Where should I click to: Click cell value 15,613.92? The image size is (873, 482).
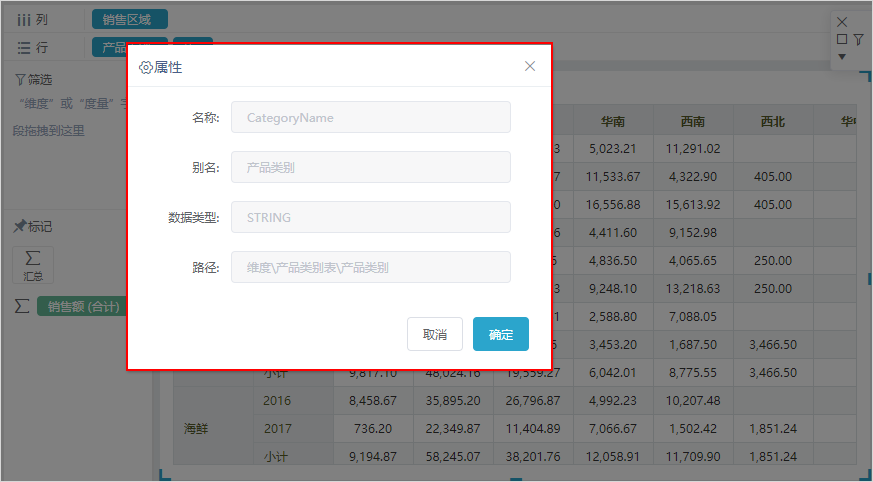tap(693, 204)
